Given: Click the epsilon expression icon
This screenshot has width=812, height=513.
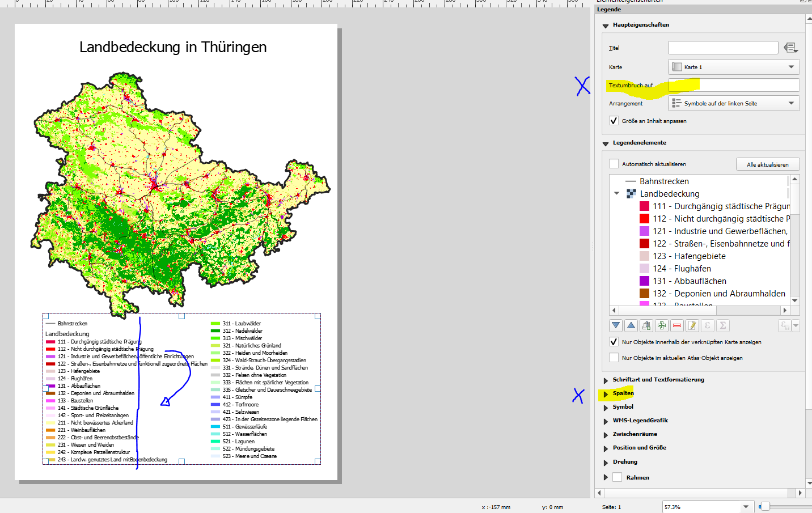Looking at the screenshot, I should click(708, 325).
